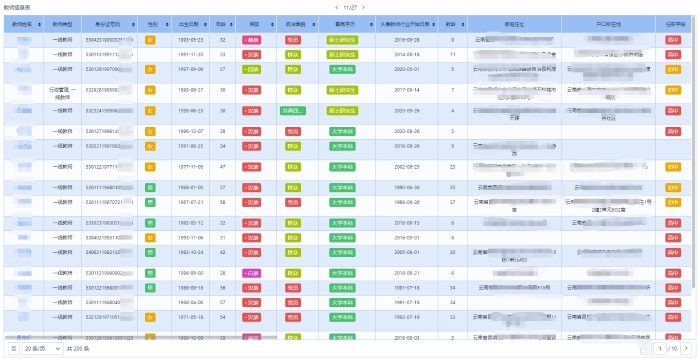Click the 性别 column sort arrows
Viewport: 700px width, 361px height.
(167, 24)
